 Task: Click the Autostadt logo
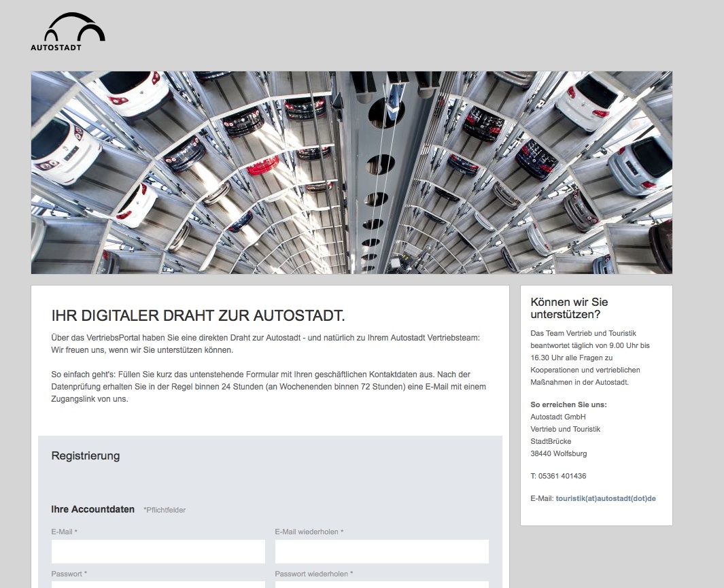pyautogui.click(x=68, y=31)
